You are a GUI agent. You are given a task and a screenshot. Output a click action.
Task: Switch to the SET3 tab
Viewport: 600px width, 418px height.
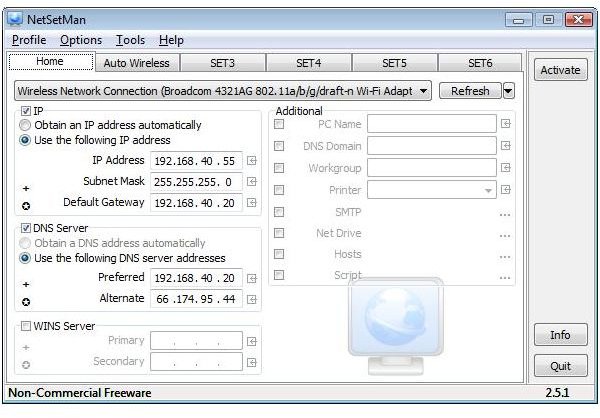click(223, 63)
